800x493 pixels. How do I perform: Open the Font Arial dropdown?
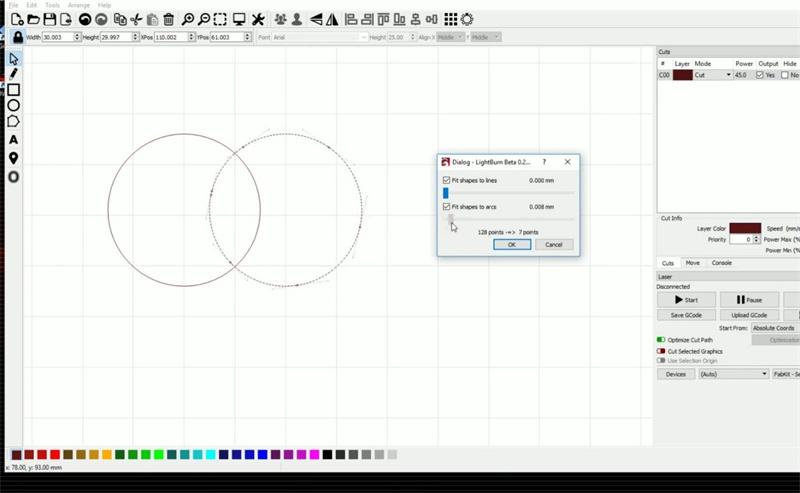[319, 37]
